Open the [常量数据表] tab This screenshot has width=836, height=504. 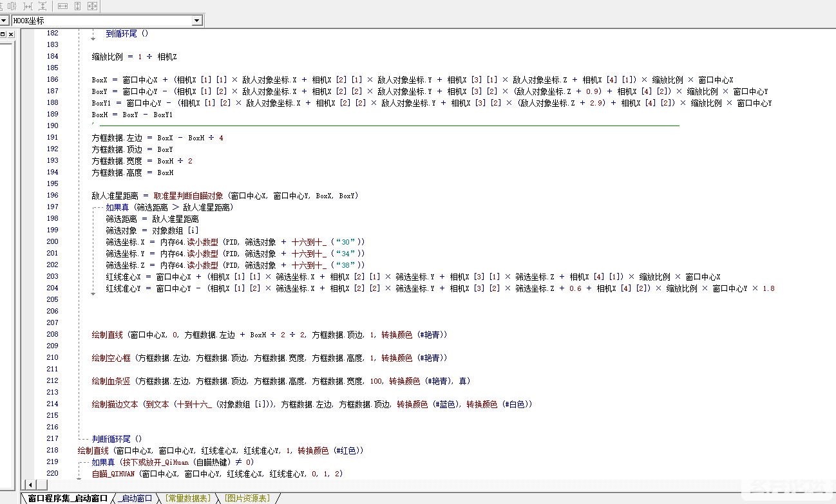click(x=188, y=498)
